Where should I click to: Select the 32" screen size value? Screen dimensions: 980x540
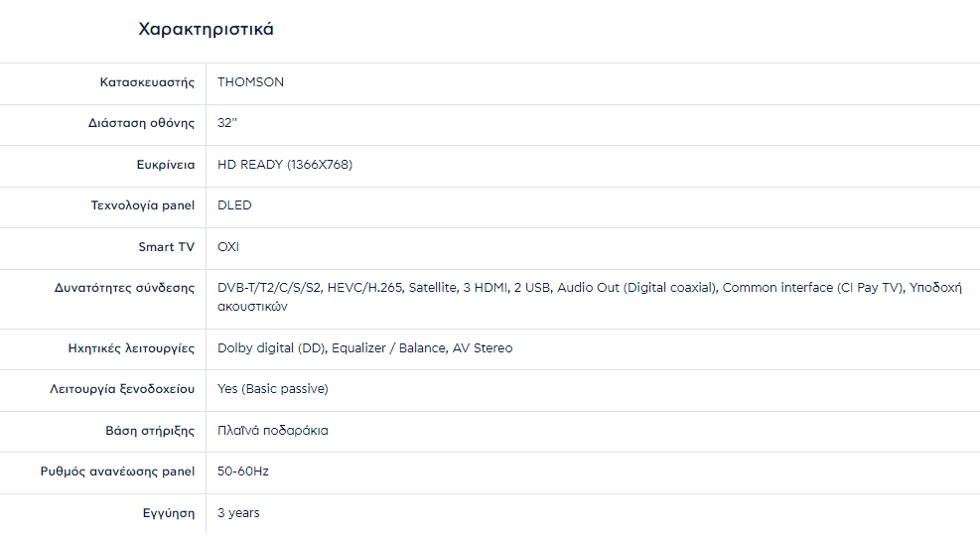click(x=226, y=124)
